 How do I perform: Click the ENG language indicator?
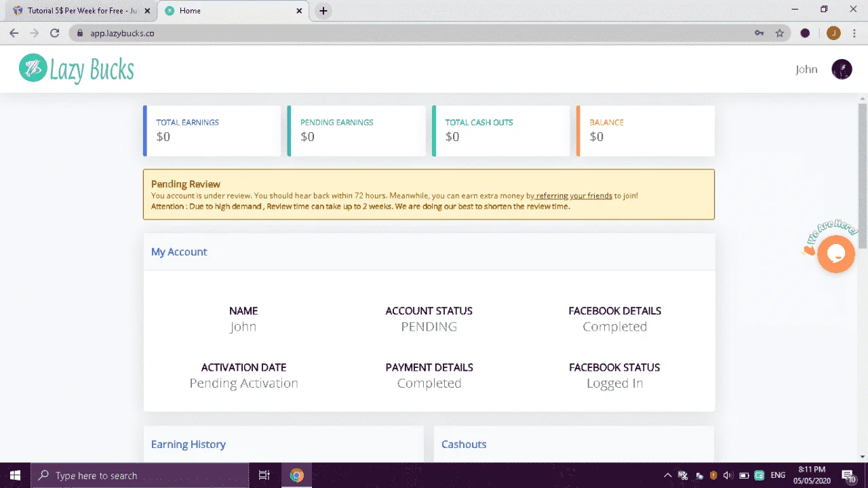pyautogui.click(x=778, y=475)
